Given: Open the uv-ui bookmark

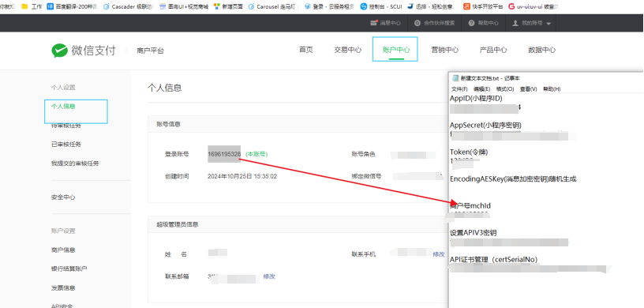Looking at the screenshot, I should point(534,6).
